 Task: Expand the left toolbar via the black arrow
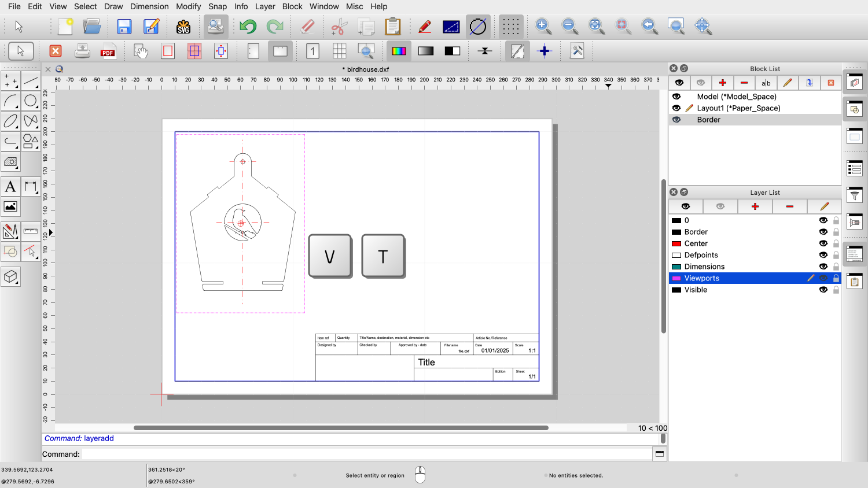(x=51, y=232)
